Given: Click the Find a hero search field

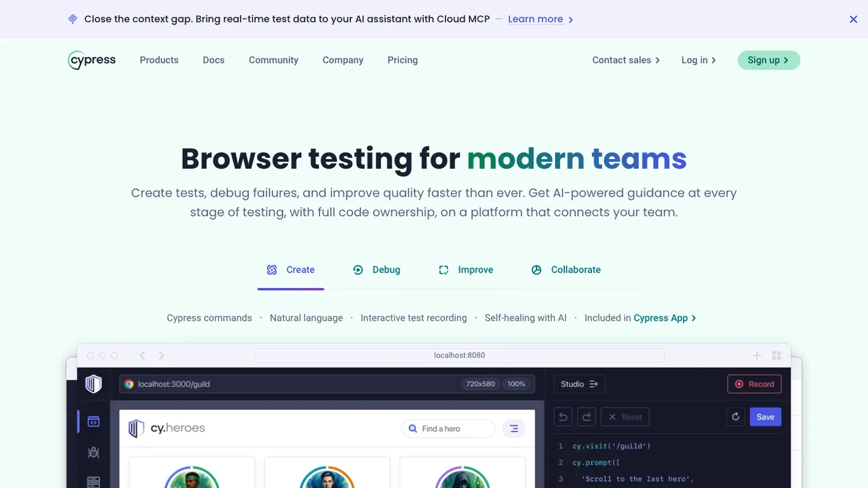Looking at the screenshot, I should (x=448, y=428).
